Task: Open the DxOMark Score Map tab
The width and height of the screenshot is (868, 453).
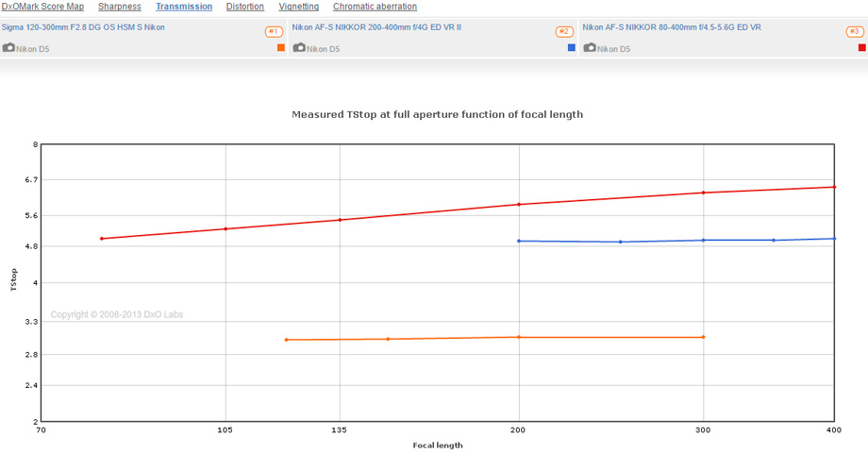Action: [42, 7]
